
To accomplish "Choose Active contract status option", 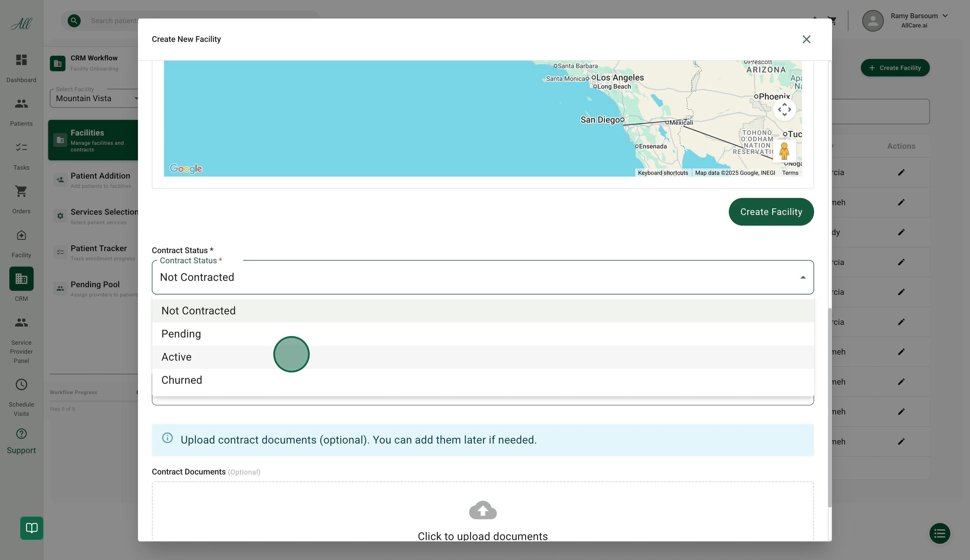I will point(176,357).
